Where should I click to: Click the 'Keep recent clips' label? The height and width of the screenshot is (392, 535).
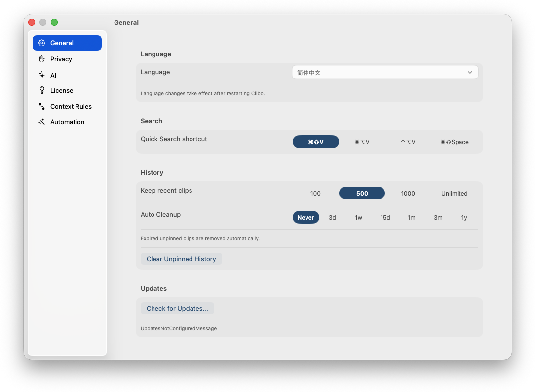[166, 191]
